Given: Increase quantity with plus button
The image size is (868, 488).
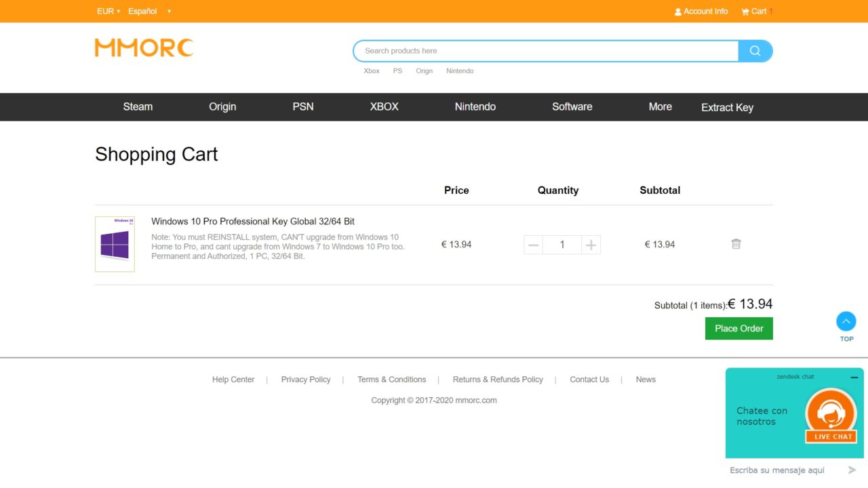Looking at the screenshot, I should [591, 245].
